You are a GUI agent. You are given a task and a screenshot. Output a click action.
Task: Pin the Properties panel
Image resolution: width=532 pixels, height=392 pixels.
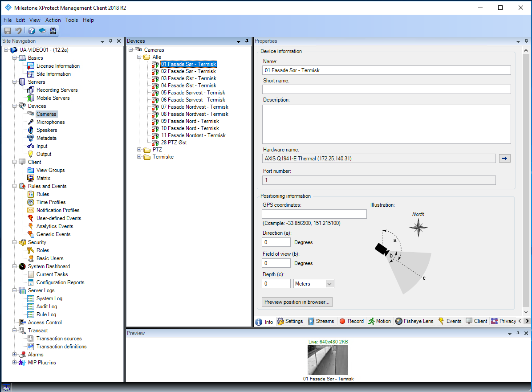pos(526,41)
